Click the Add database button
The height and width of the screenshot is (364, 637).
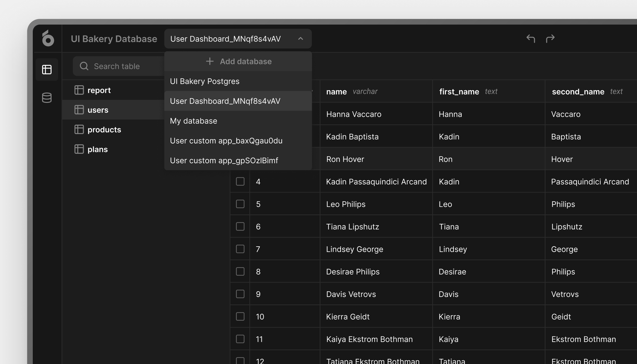[x=238, y=62]
